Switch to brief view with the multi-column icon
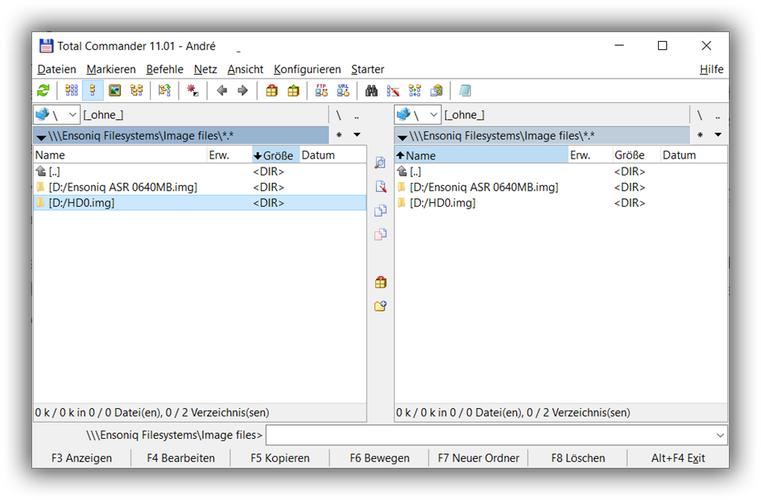The height and width of the screenshot is (500, 761). click(71, 90)
